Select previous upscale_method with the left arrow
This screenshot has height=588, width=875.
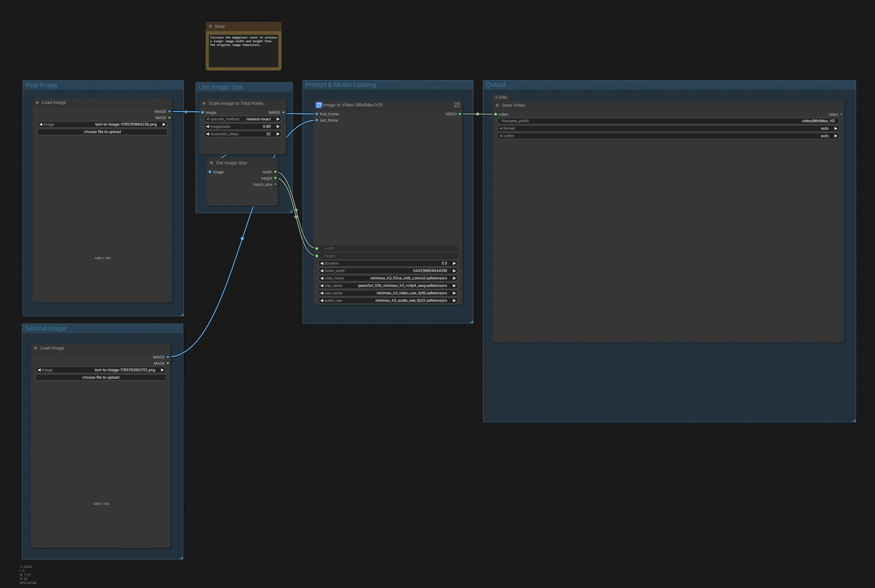208,119
